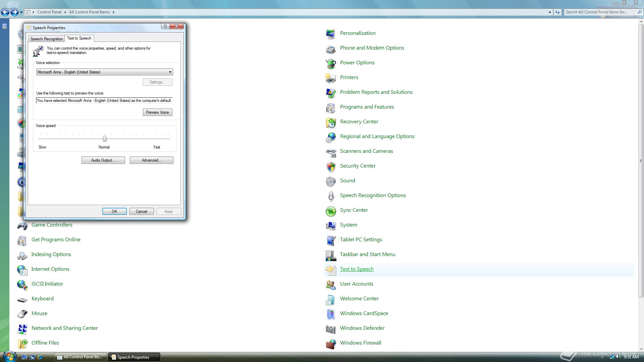This screenshot has height=362, width=644.
Task: Click Show Desktop in Quick Launch
Action: pyautogui.click(x=24, y=357)
